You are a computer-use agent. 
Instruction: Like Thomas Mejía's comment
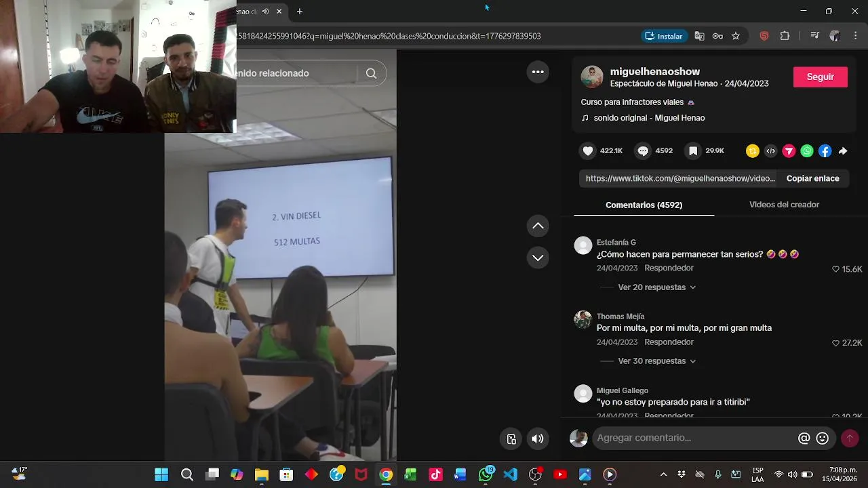[836, 343]
